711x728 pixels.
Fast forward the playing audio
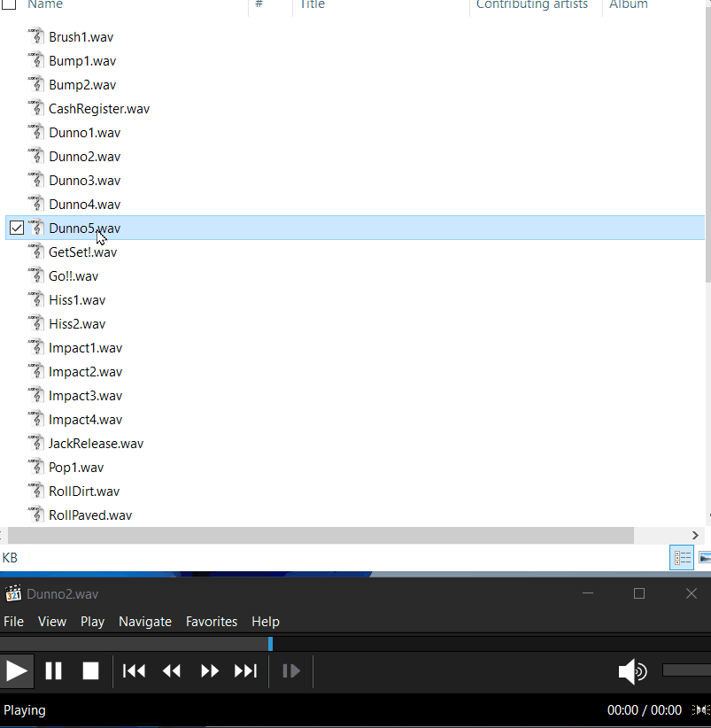click(209, 670)
